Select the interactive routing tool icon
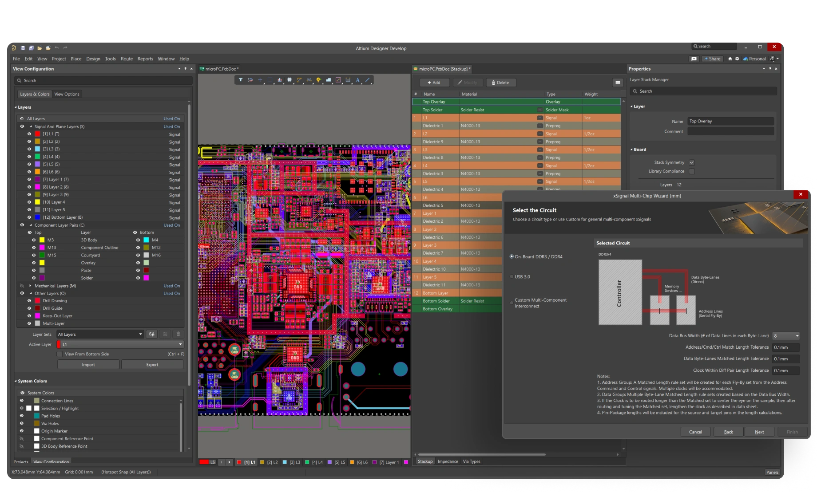Viewport: 817px width, 504px height. (299, 80)
